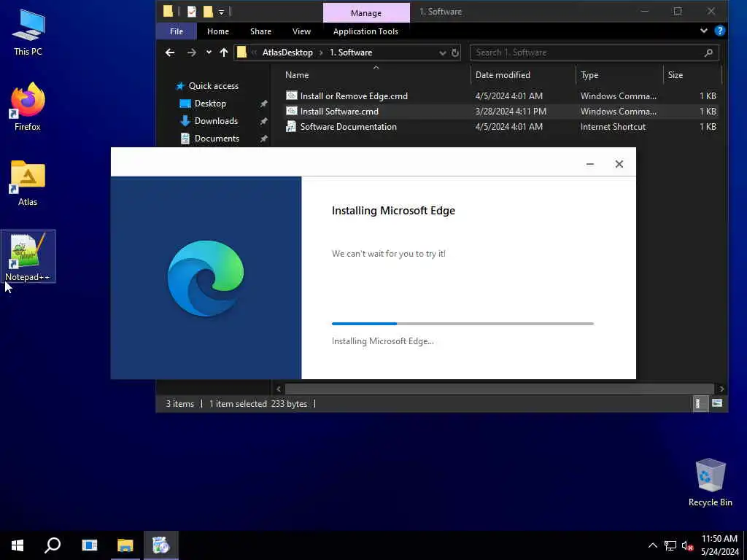This screenshot has height=560, width=747.
Task: Click the Edge installation progress bar
Action: (x=462, y=324)
